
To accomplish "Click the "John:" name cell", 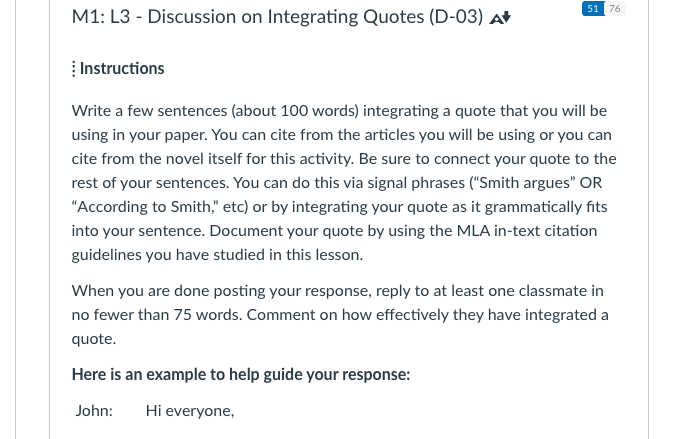I will (94, 410).
